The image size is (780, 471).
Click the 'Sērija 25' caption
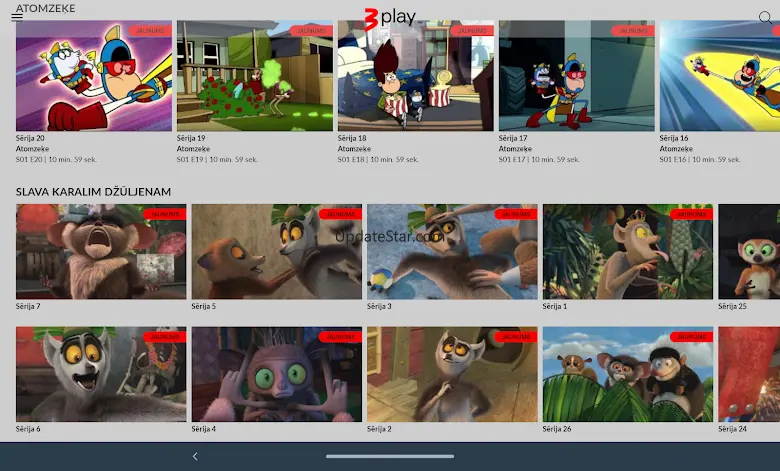[732, 306]
